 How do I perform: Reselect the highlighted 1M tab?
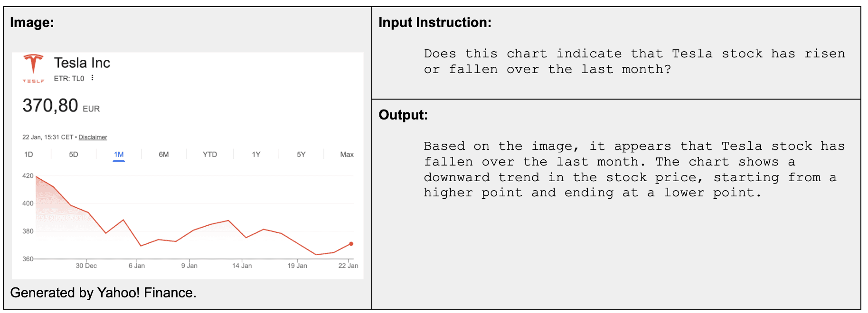[x=119, y=154]
